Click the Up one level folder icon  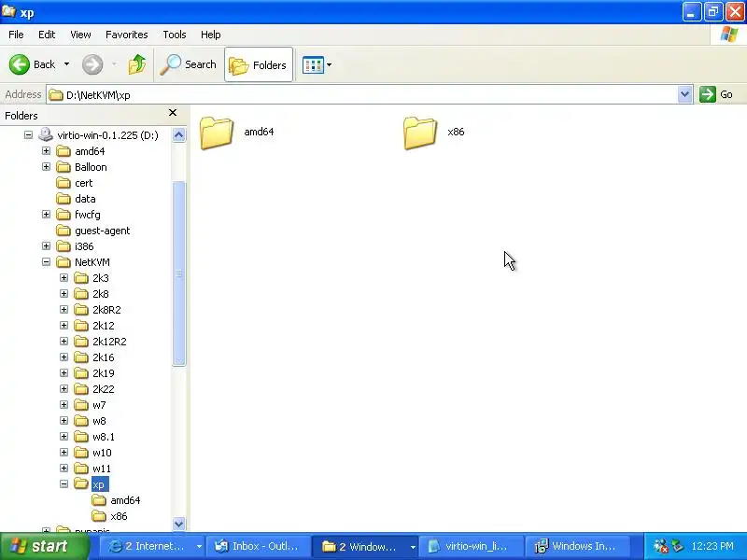(137, 64)
